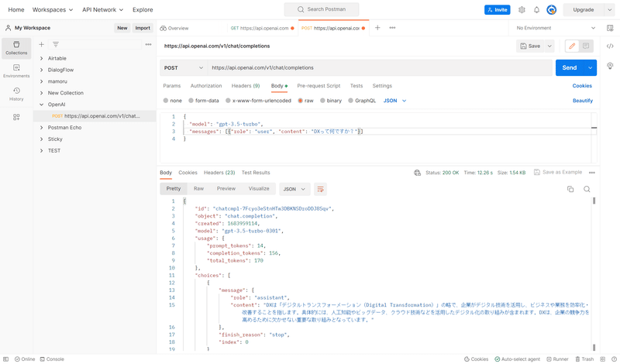Viewport: 620px width, 364px height.
Task: Click the Beautify link
Action: (x=583, y=101)
